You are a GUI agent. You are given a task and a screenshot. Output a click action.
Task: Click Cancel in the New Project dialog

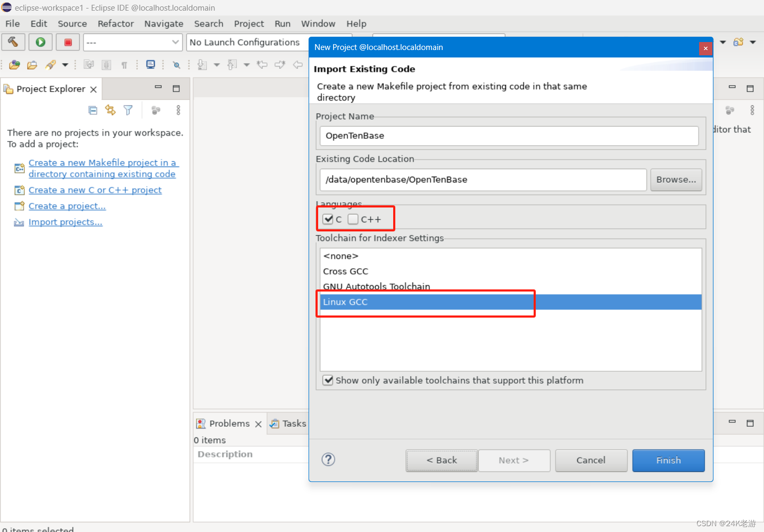(x=591, y=460)
